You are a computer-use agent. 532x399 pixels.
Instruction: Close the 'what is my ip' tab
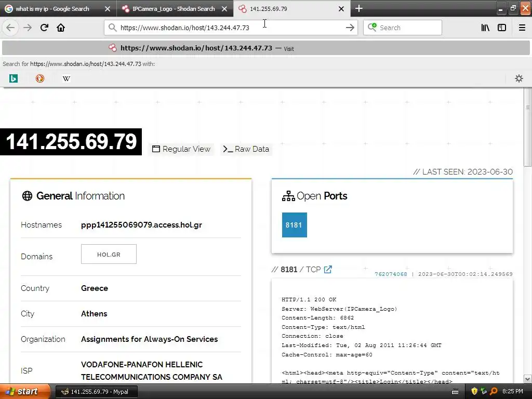pyautogui.click(x=107, y=9)
